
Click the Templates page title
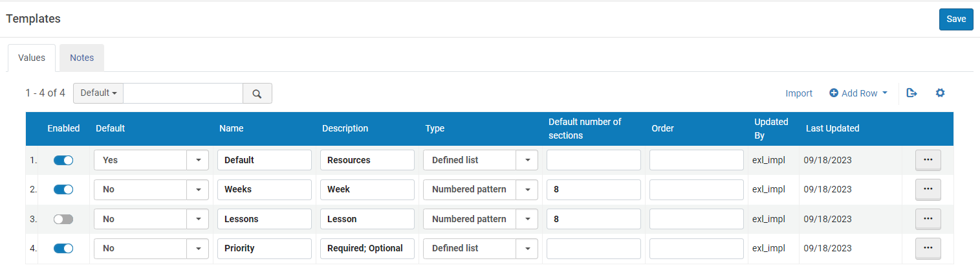(x=34, y=19)
